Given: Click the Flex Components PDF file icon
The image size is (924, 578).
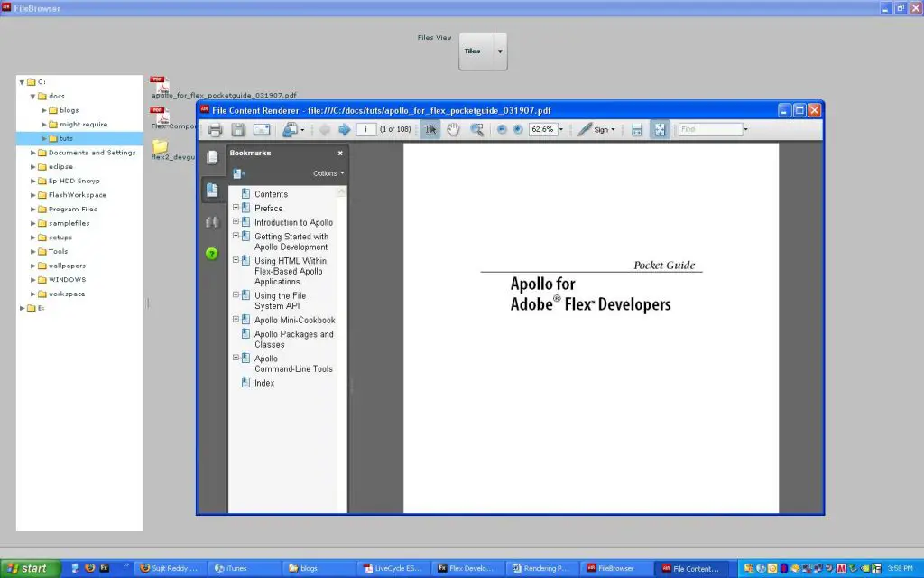Looking at the screenshot, I should click(159, 115).
